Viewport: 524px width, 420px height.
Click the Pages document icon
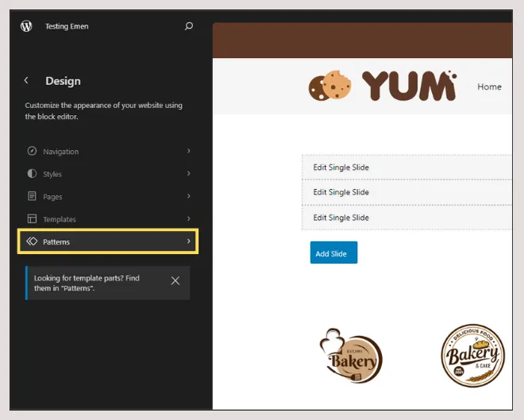coord(32,196)
